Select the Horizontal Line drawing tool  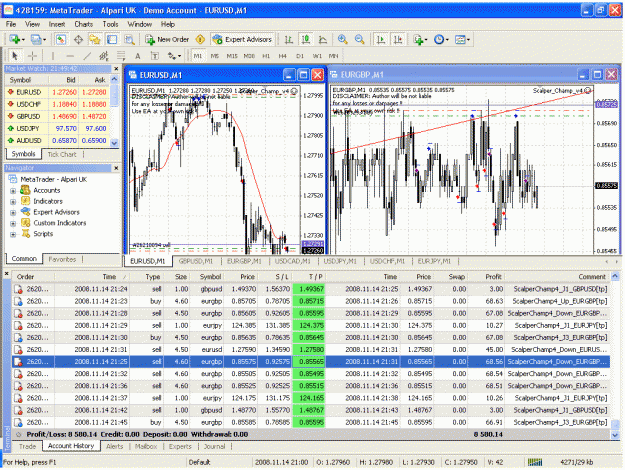[x=70, y=56]
